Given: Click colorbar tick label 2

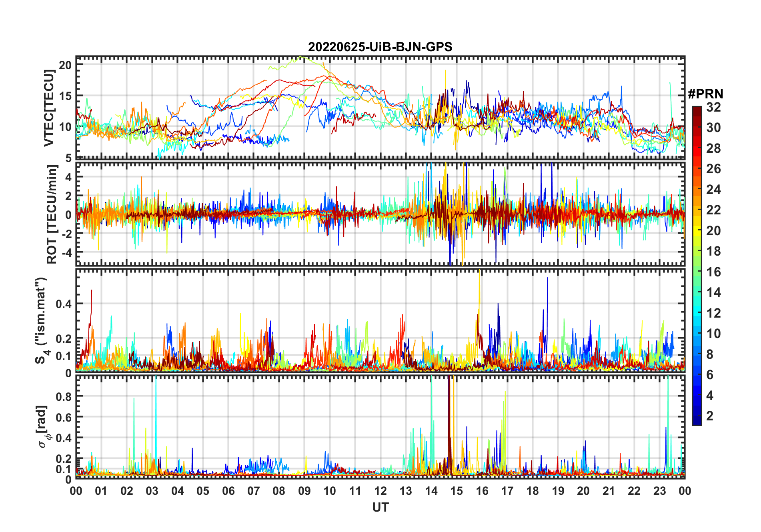Looking at the screenshot, I should pyautogui.click(x=710, y=416).
